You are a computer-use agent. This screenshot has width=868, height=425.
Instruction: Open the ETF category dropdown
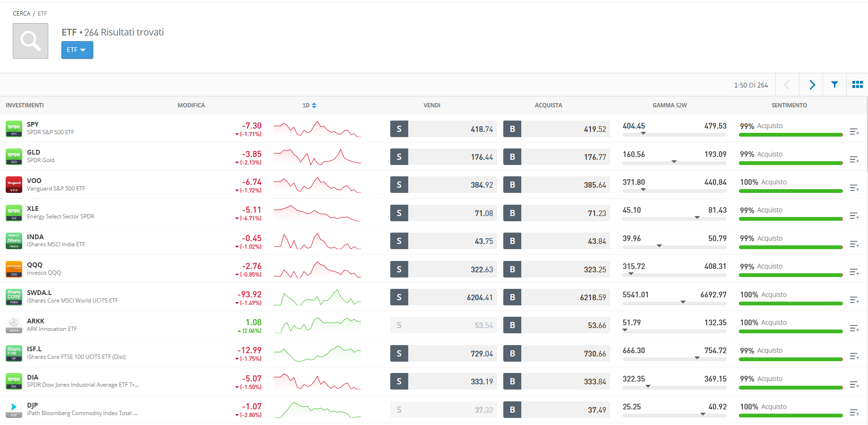coord(77,50)
